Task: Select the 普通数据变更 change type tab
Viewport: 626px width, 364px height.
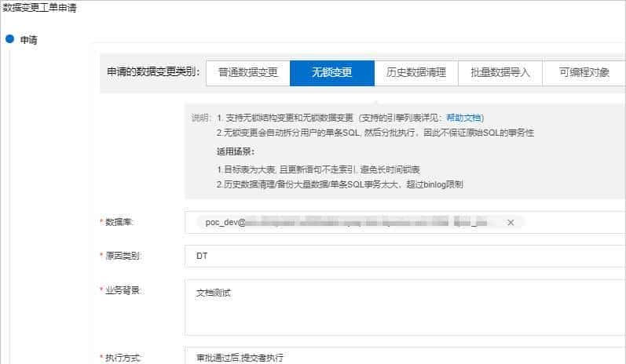Action: 248,72
